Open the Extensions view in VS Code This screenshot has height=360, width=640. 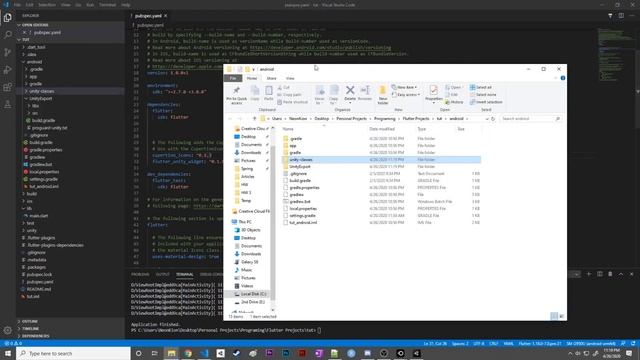(8, 87)
